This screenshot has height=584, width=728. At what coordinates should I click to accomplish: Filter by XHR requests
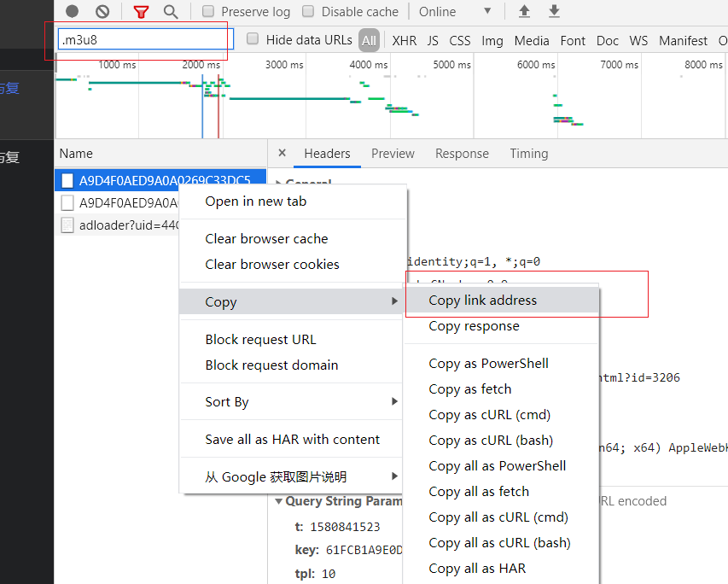405,41
